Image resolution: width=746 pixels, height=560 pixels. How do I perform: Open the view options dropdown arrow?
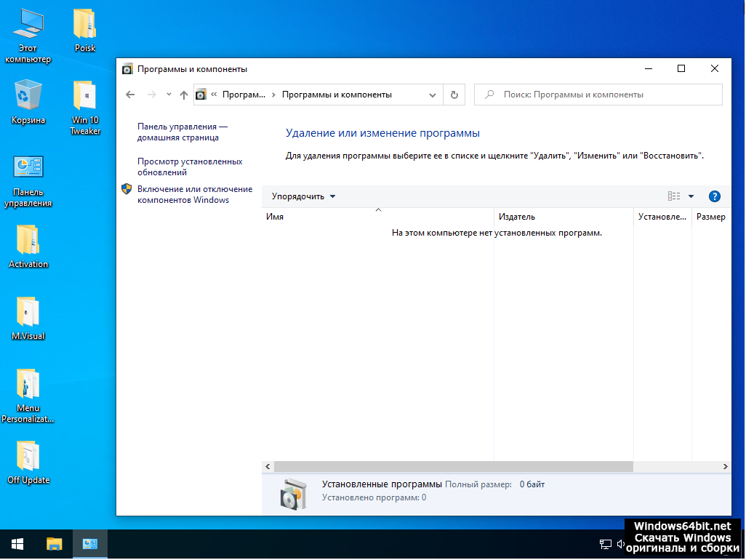691,196
